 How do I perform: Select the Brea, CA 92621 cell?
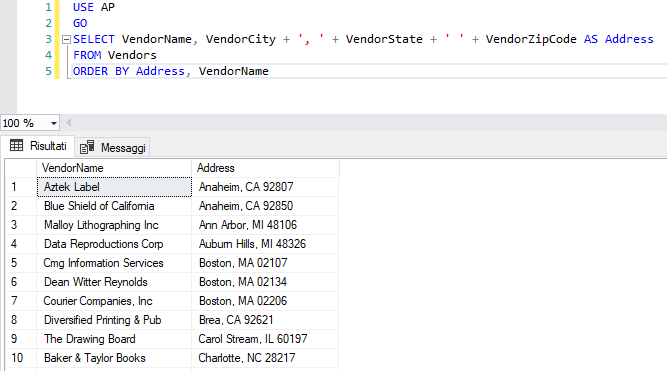coord(265,320)
